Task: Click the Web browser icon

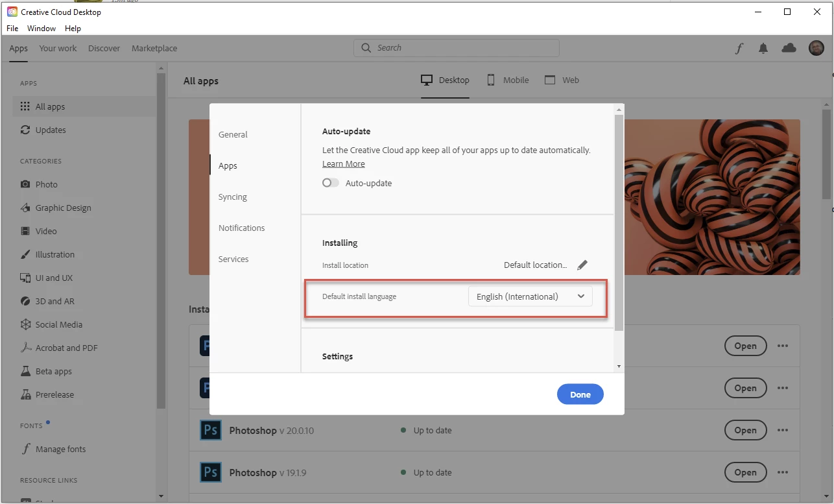Action: click(550, 80)
